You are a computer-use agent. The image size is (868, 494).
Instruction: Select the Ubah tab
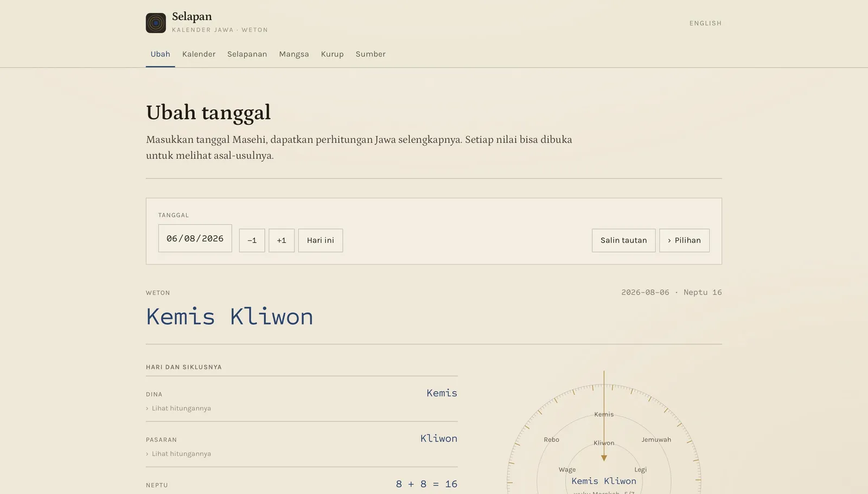tap(160, 54)
